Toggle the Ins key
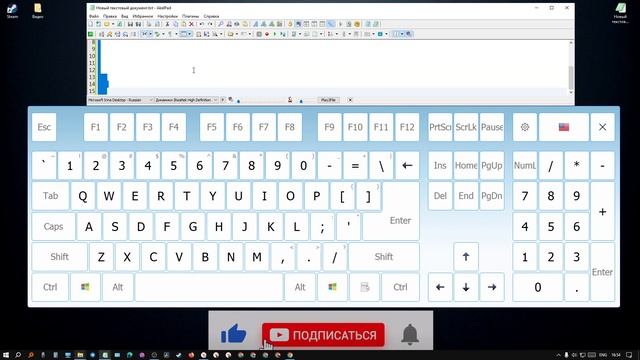Image resolution: width=640 pixels, height=360 pixels. (x=440, y=165)
